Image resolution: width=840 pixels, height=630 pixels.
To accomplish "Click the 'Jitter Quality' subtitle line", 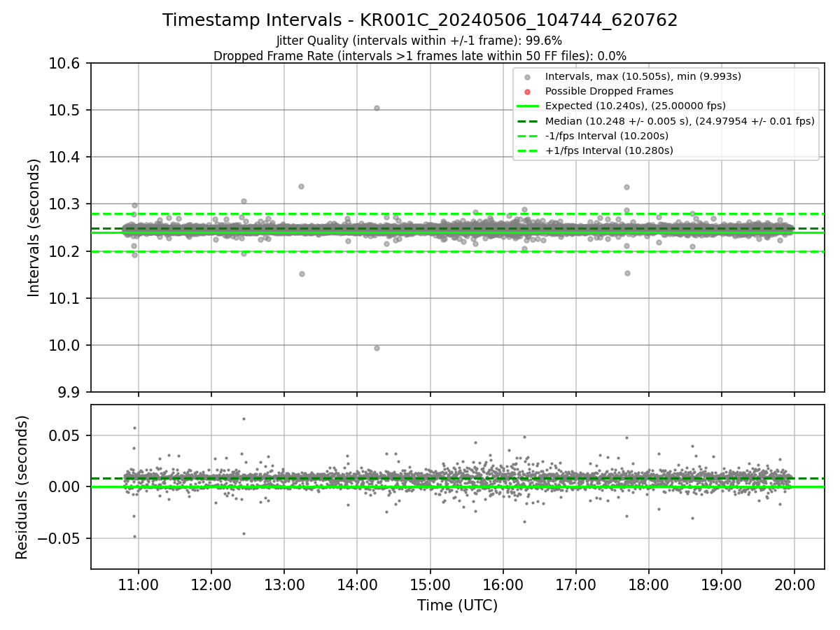I will [x=419, y=41].
